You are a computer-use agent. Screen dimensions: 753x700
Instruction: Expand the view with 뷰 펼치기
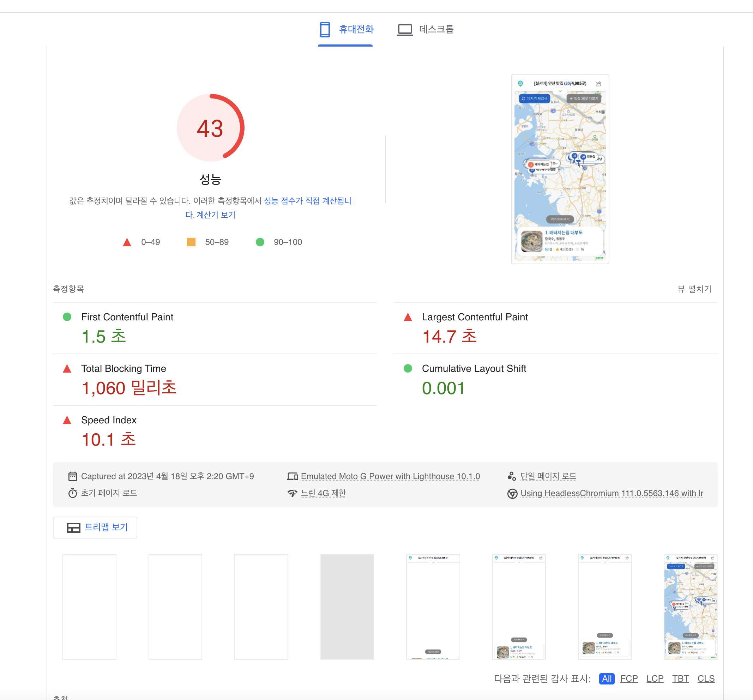pyautogui.click(x=694, y=289)
